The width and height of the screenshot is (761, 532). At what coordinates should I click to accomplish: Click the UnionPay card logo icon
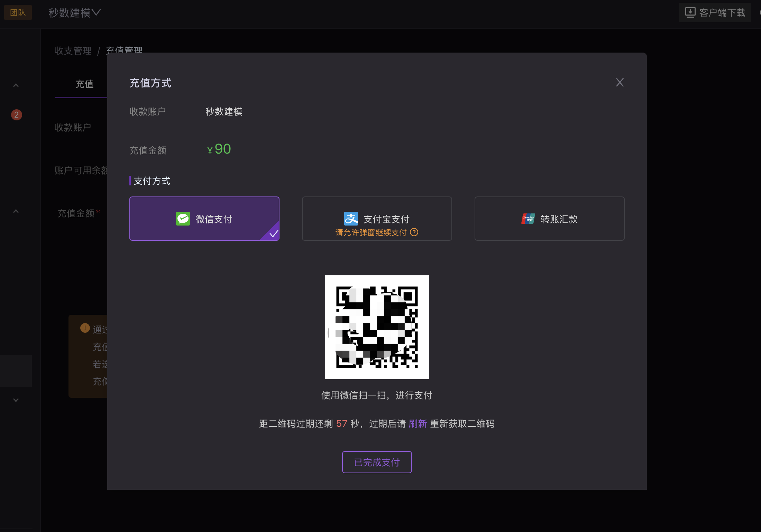tap(528, 219)
